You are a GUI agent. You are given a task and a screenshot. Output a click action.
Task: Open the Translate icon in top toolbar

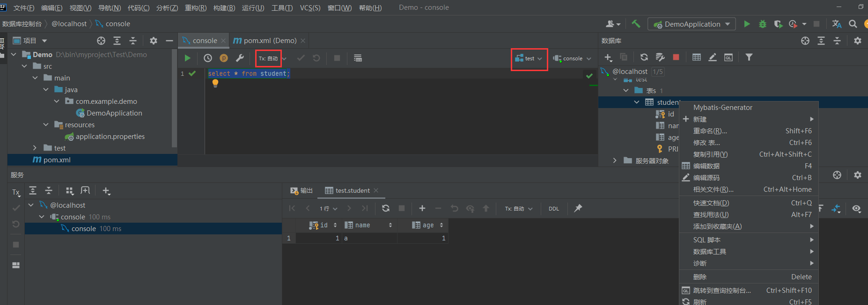tap(837, 24)
